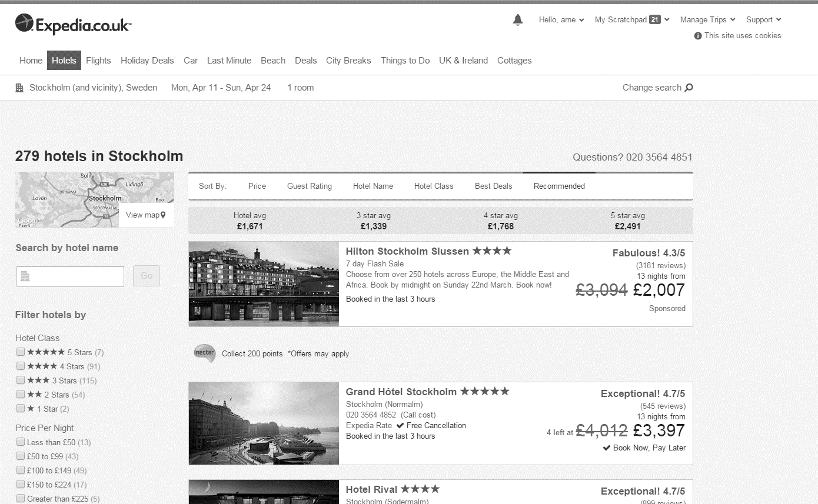
Task: Tick the 4 Stars hotel class checkbox
Action: pos(21,366)
